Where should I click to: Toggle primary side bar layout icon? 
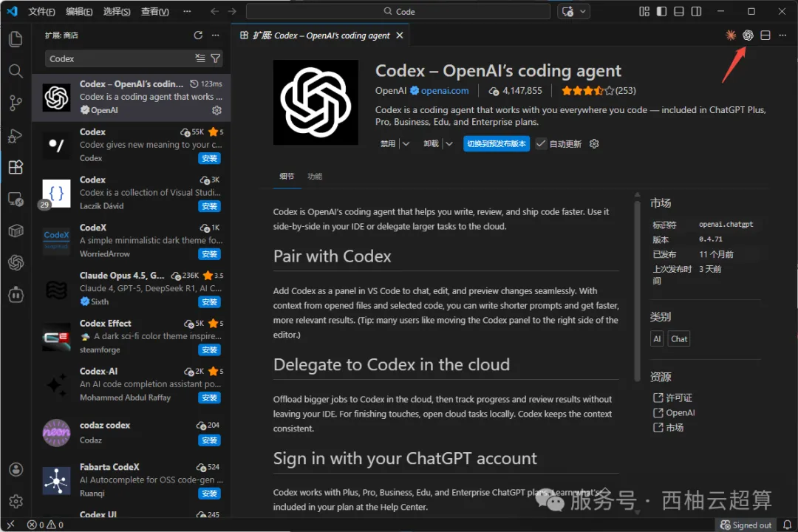[661, 11]
